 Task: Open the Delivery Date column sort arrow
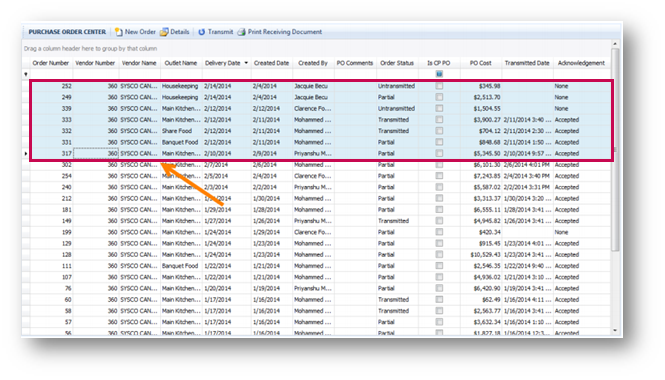[x=246, y=63]
